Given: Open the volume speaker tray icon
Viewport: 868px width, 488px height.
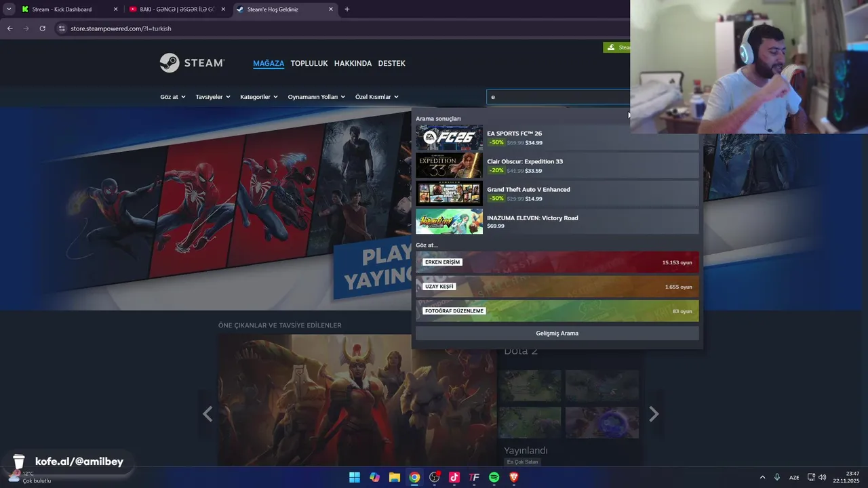Looking at the screenshot, I should click(x=823, y=477).
